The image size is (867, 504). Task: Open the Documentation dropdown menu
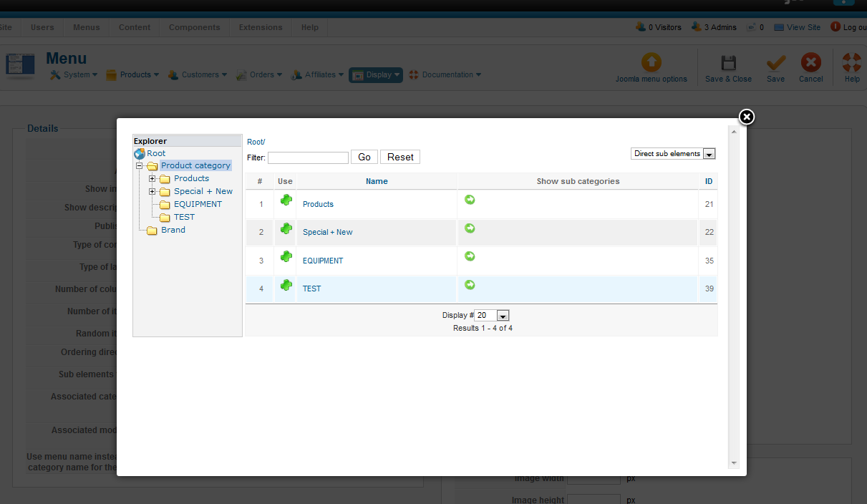tap(445, 74)
